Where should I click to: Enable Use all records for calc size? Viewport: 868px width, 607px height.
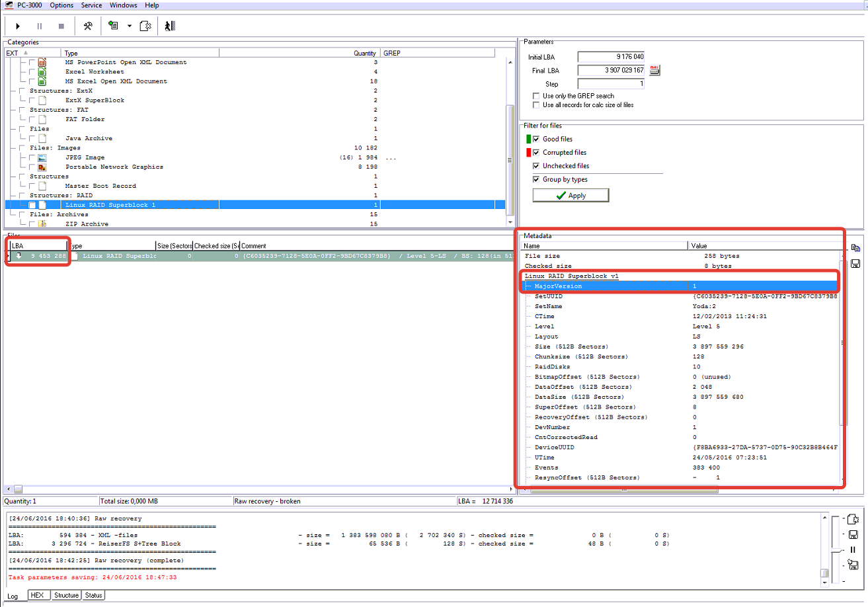[536, 104]
